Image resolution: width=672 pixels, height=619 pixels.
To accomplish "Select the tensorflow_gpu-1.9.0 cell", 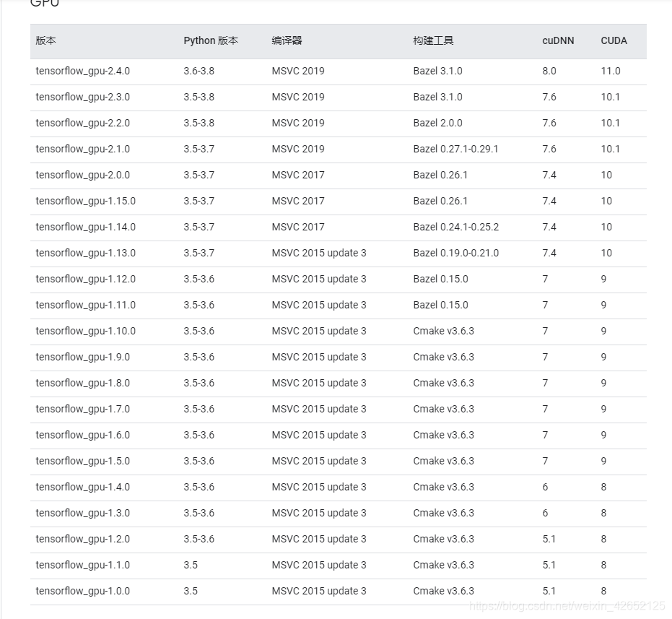I will (83, 357).
